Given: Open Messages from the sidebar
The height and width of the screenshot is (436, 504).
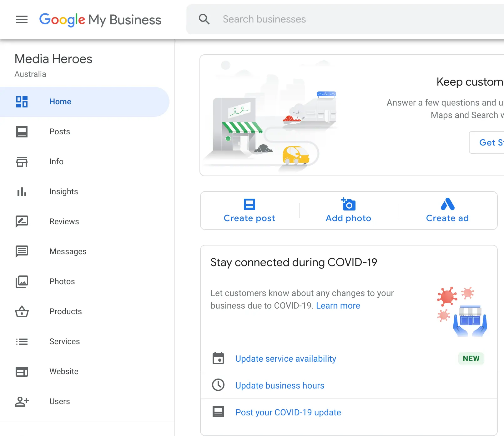Looking at the screenshot, I should point(84,252).
